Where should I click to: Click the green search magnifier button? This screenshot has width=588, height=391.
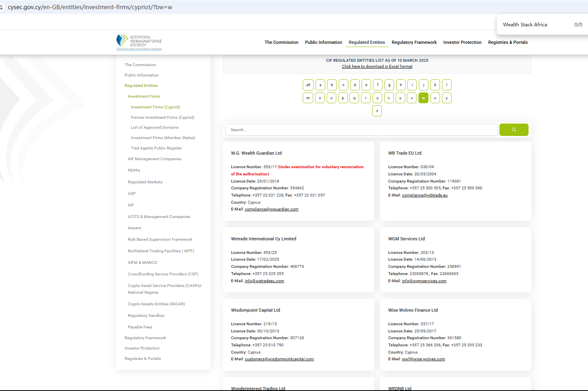(513, 130)
